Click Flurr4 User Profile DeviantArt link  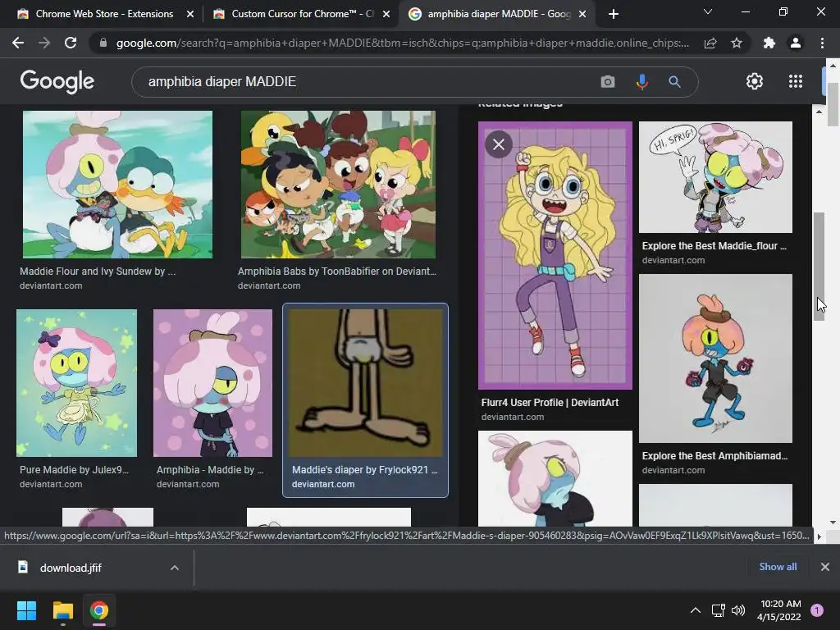[x=550, y=402]
